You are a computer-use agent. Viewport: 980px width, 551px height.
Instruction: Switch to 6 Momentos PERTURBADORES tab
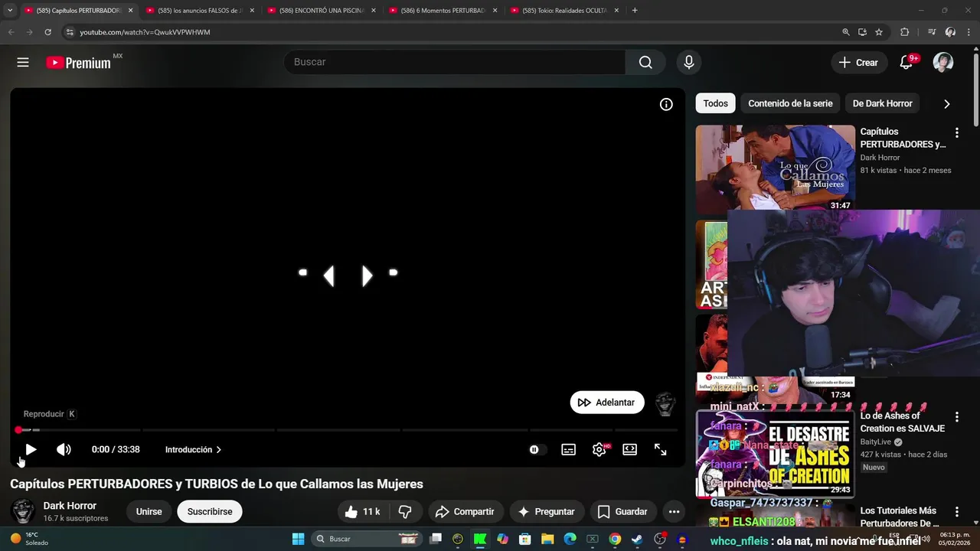point(443,11)
